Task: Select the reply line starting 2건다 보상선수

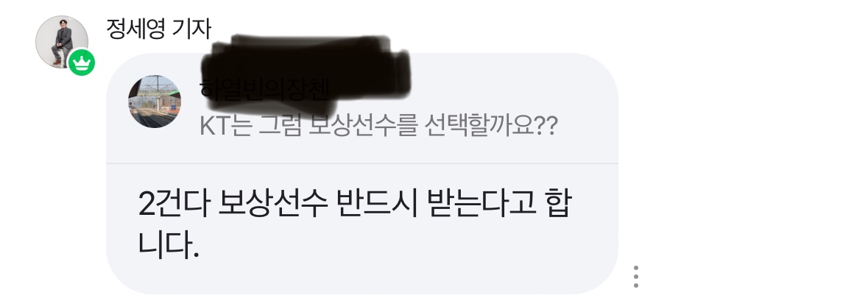Action: [x=354, y=204]
